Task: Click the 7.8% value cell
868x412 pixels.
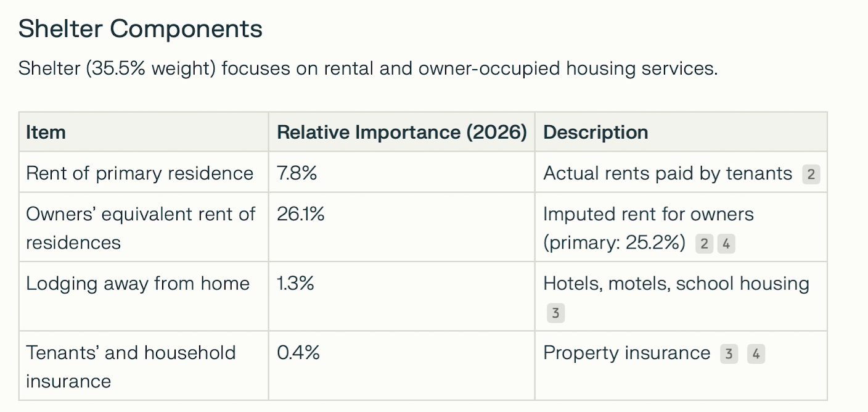Action: point(297,173)
